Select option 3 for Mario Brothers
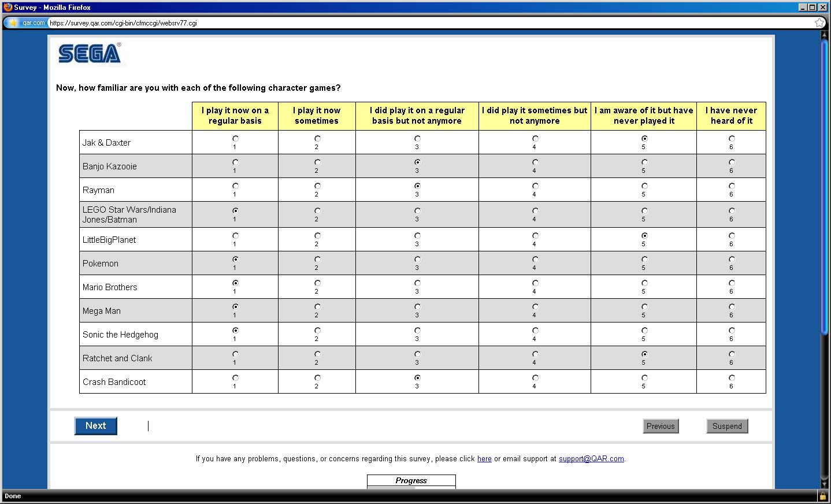The width and height of the screenshot is (831, 504). pyautogui.click(x=417, y=283)
